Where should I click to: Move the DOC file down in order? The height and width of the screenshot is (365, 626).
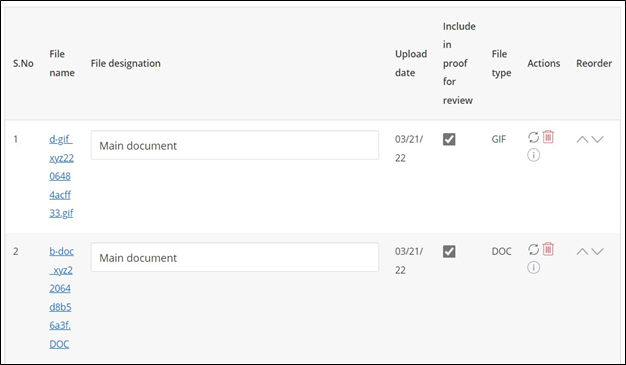pos(597,252)
